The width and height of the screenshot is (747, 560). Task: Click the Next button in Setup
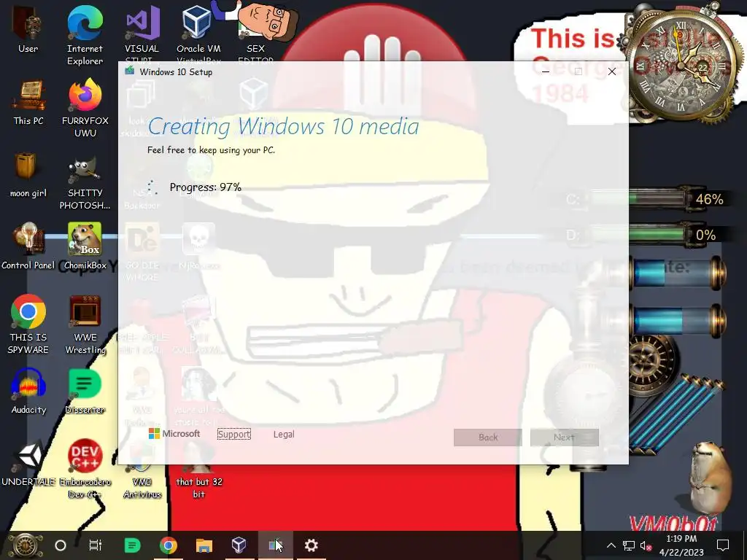pos(564,437)
